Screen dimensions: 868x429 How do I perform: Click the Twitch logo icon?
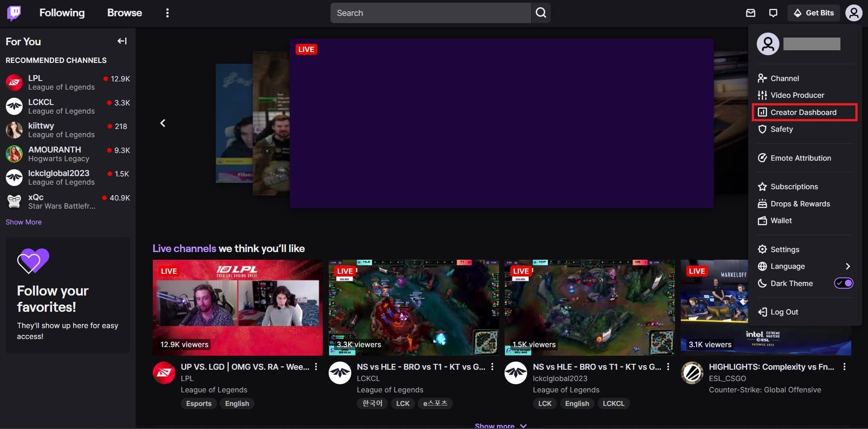coord(14,13)
